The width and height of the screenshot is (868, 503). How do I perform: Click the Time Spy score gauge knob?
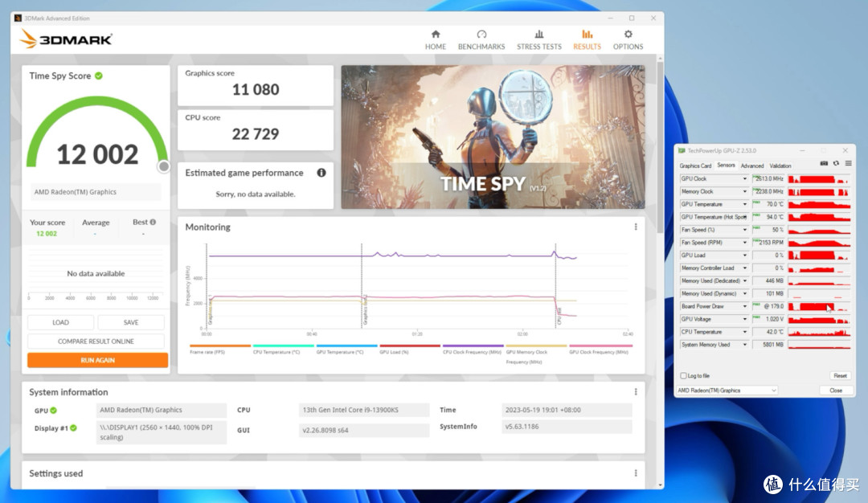coord(163,166)
